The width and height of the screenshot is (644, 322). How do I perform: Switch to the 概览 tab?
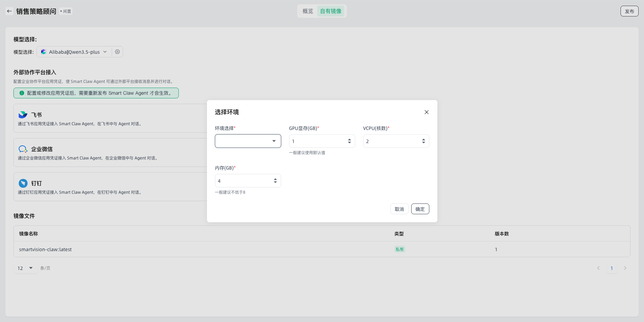(x=308, y=11)
